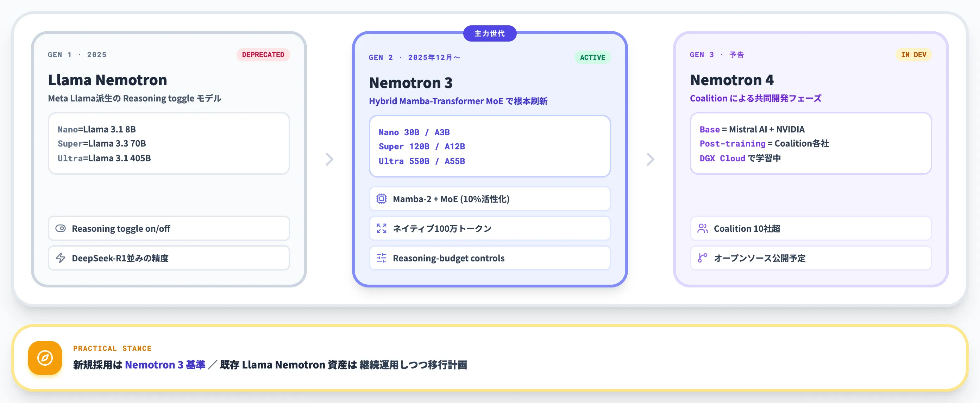
Task: Click the Coalition による共同開発フェーズ subtitle
Action: pos(755,98)
